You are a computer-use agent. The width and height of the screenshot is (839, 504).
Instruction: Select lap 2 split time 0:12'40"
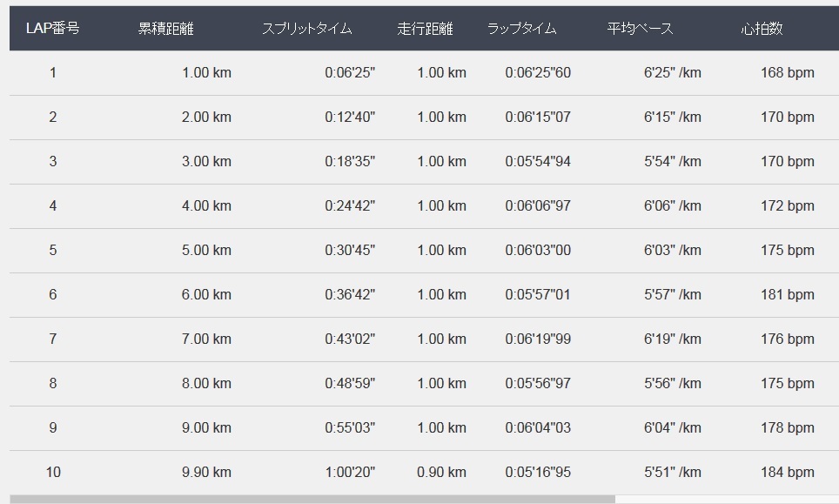[x=350, y=117]
